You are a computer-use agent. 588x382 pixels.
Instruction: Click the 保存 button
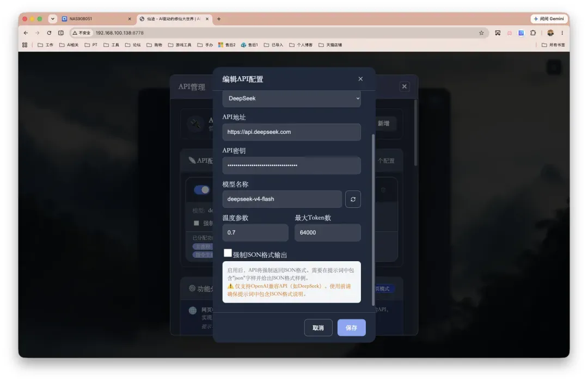click(x=351, y=328)
